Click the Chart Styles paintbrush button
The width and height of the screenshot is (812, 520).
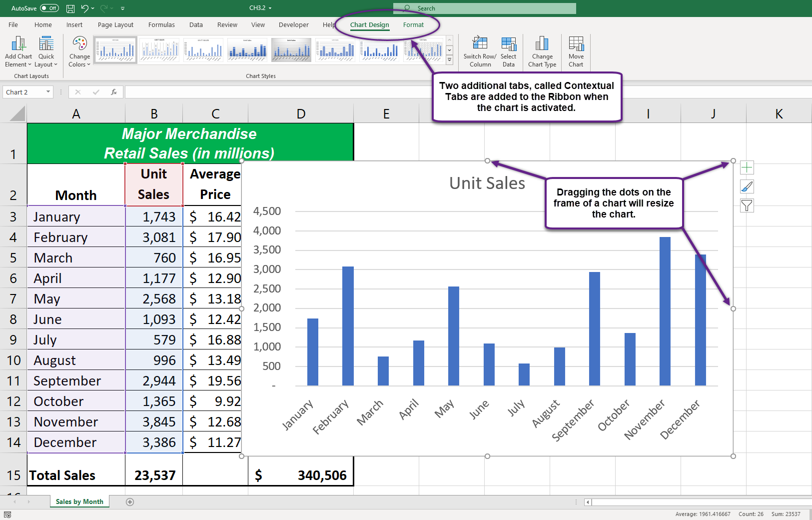point(747,186)
